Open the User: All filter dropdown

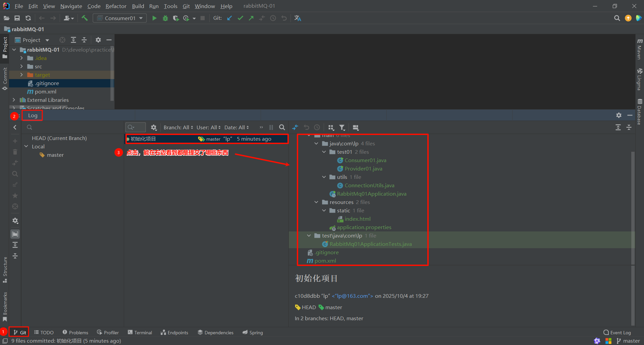[208, 127]
